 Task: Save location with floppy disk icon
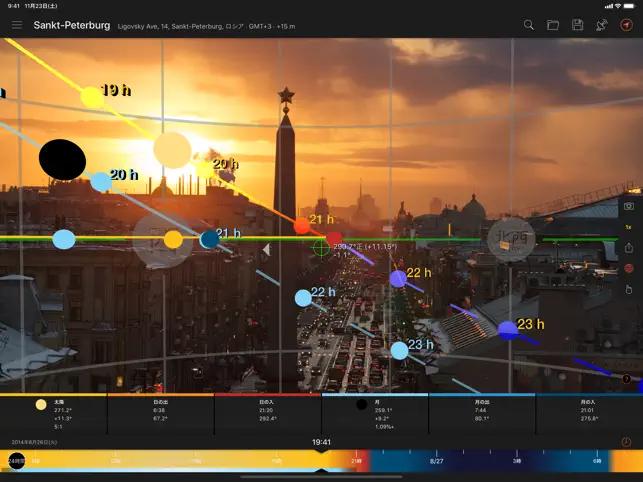[x=577, y=25]
